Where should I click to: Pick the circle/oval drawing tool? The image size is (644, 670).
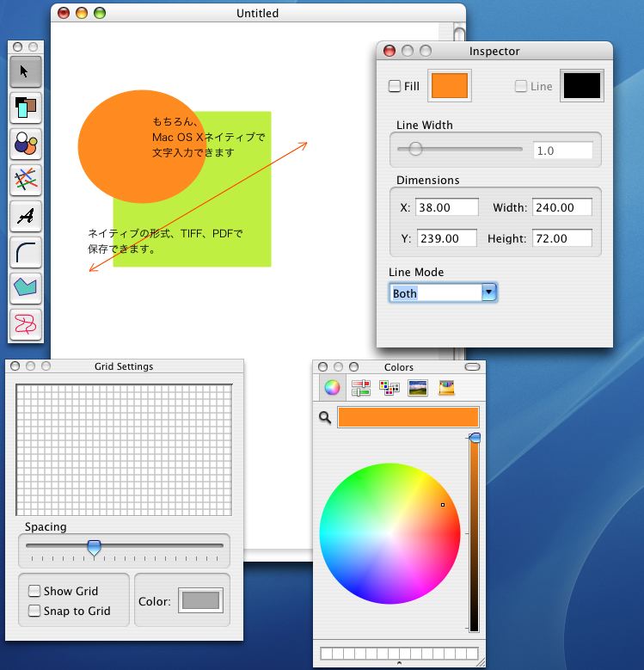[26, 144]
